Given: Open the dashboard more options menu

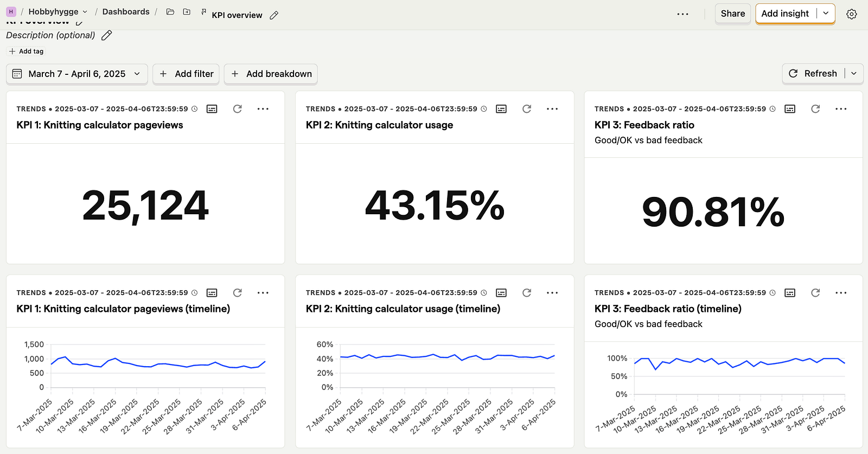Looking at the screenshot, I should coord(683,14).
